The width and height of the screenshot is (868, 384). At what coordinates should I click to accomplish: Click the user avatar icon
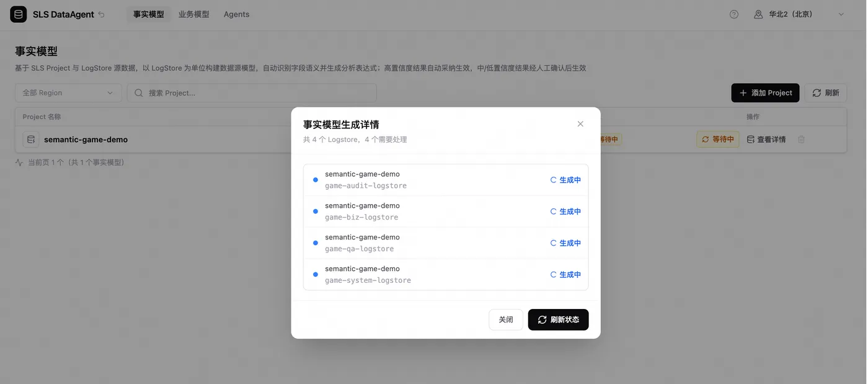(x=758, y=14)
